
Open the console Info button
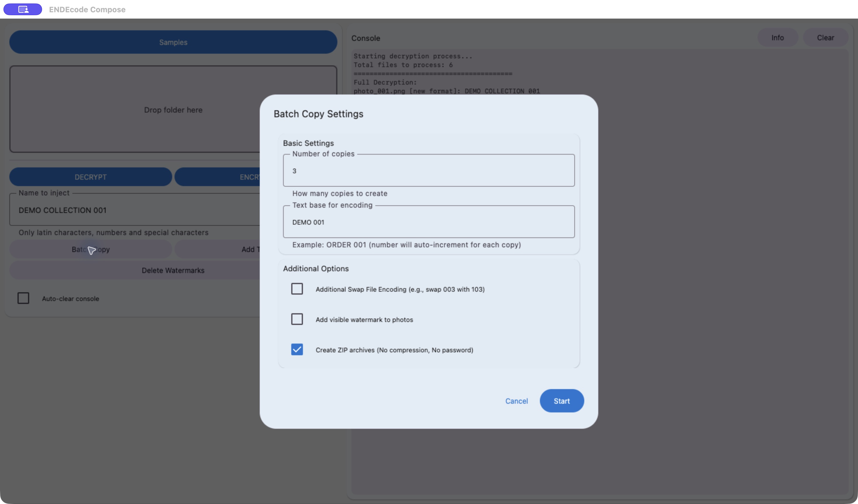[x=778, y=37]
